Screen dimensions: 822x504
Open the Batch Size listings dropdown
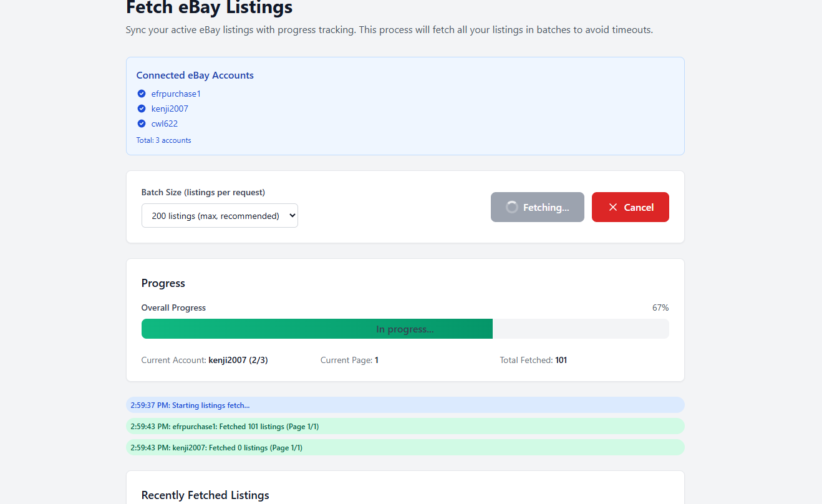point(220,215)
